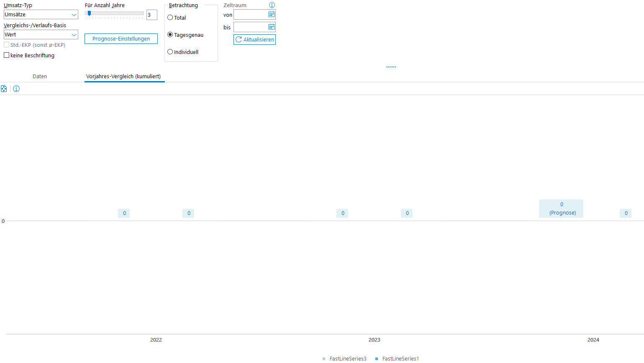The image size is (644, 363).
Task: Click FastLineSeries3 legend marker
Action: click(x=324, y=359)
